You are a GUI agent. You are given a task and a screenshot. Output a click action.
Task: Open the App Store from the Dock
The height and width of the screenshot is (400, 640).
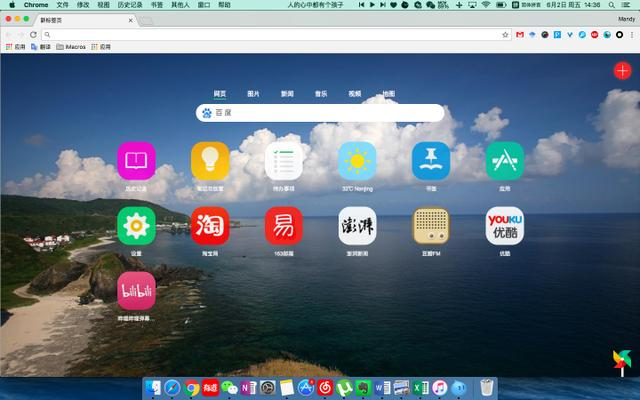pos(306,388)
